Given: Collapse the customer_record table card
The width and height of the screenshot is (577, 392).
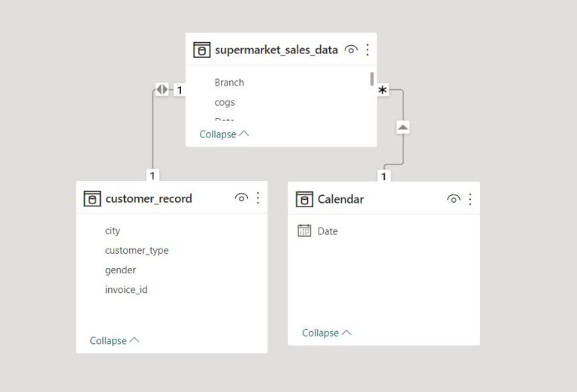Looking at the screenshot, I should coord(114,341).
